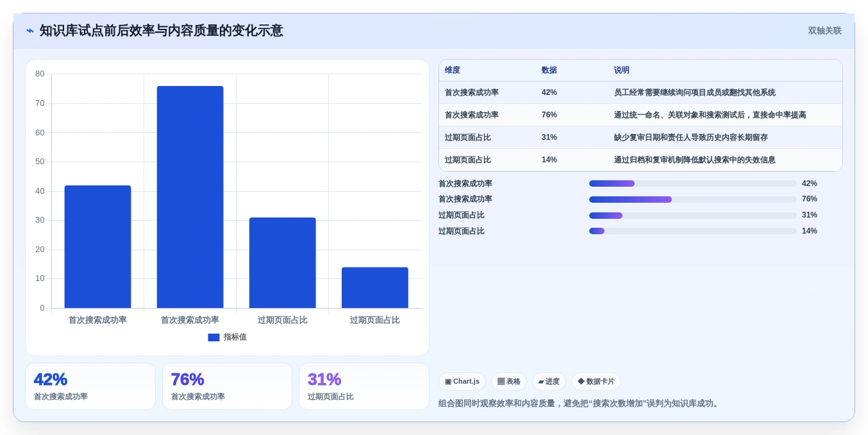Viewport: 868px width, 435px height.
Task: Click the 指标值 legend label text
Action: tap(235, 337)
